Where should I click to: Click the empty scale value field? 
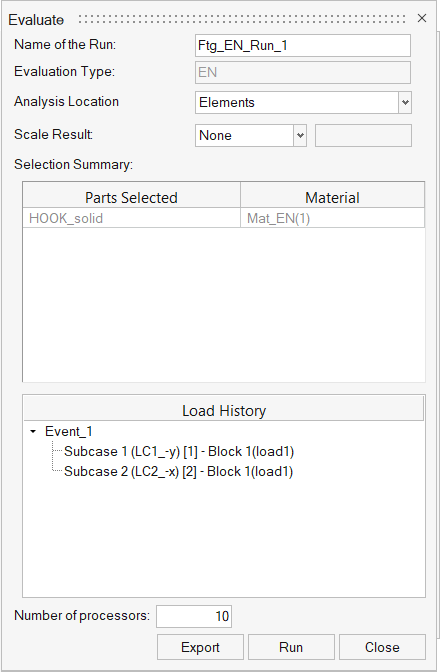[363, 135]
